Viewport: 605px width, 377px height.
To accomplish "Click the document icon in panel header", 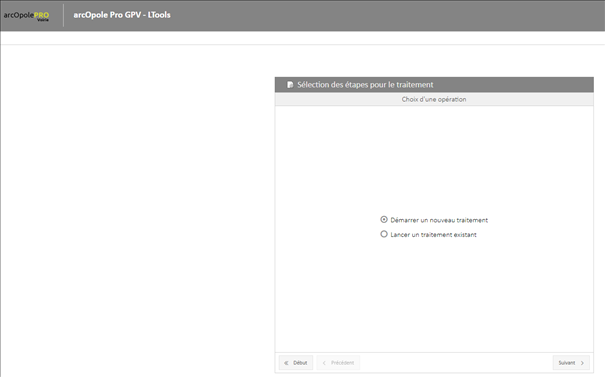I will click(x=290, y=85).
